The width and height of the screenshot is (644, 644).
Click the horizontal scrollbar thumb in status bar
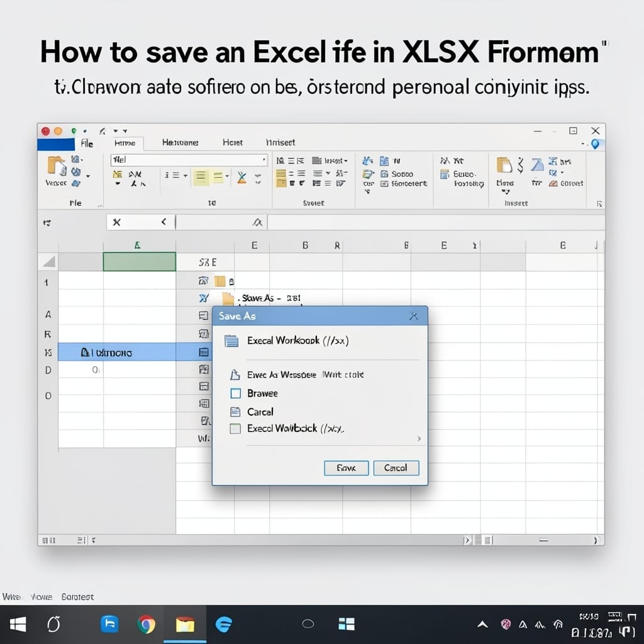click(487, 540)
